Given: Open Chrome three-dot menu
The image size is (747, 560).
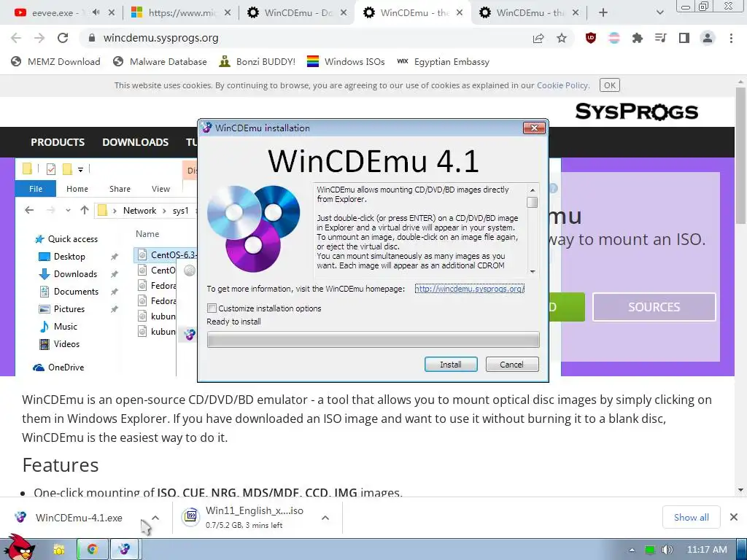Looking at the screenshot, I should coord(731,38).
